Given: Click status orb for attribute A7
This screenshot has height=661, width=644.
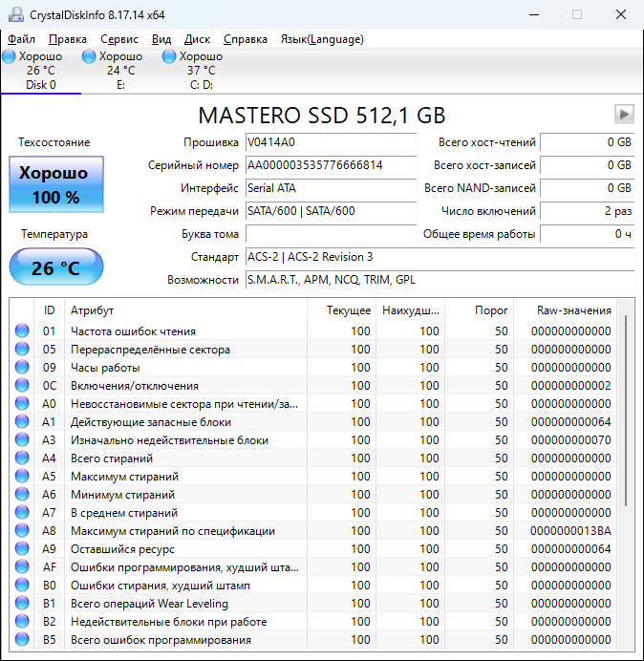Looking at the screenshot, I should (22, 512).
